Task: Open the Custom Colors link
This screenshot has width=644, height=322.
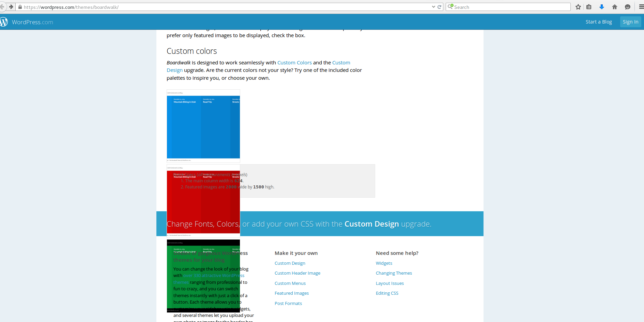Action: click(x=294, y=63)
